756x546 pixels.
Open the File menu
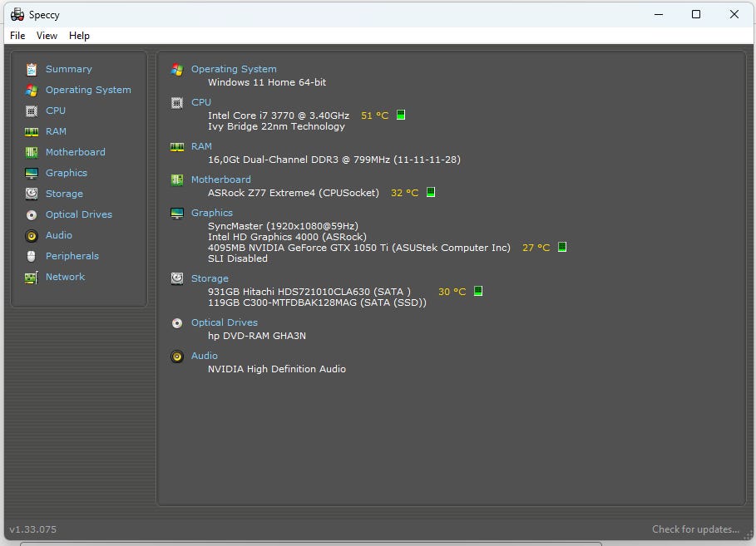[17, 36]
